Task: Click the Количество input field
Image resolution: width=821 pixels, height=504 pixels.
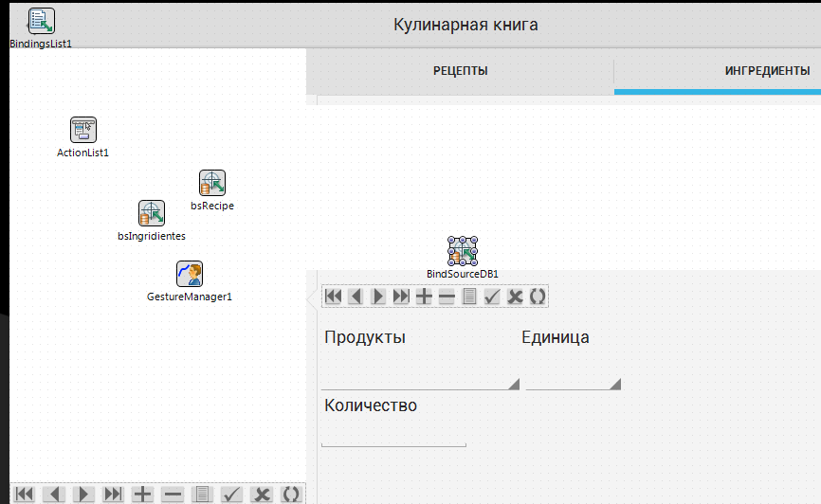Action: pos(393,436)
